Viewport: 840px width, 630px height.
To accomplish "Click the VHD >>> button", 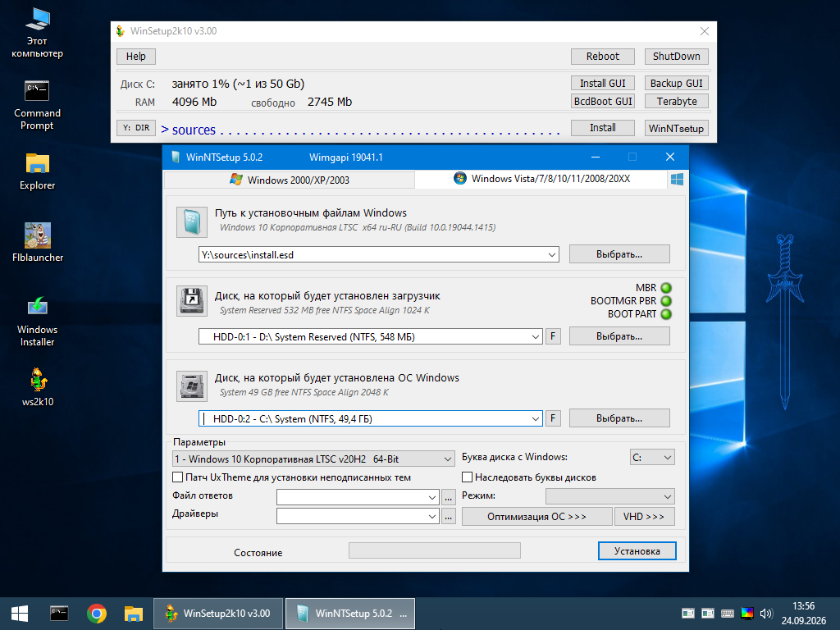I will [644, 517].
